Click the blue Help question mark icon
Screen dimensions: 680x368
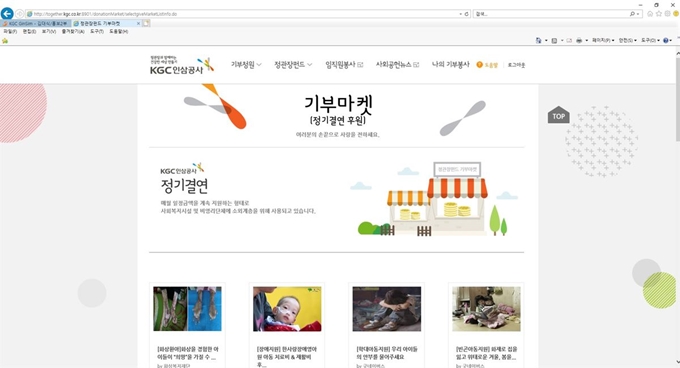[x=666, y=40]
